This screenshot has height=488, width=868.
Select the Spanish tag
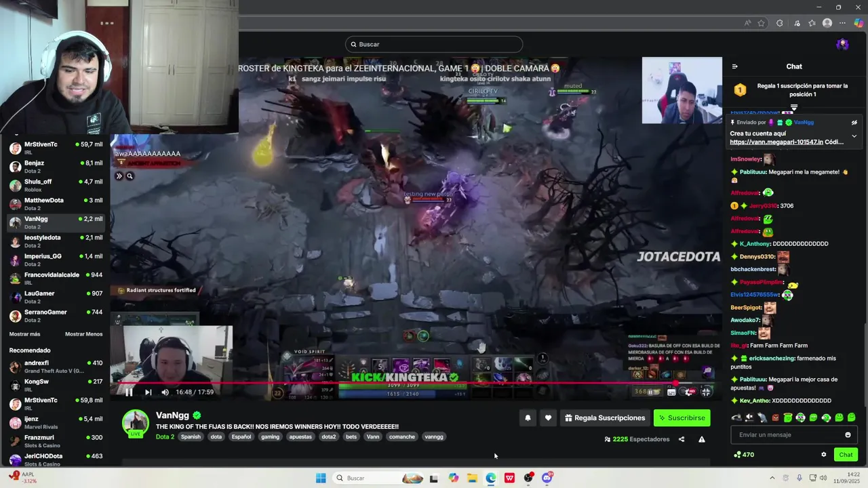point(191,437)
